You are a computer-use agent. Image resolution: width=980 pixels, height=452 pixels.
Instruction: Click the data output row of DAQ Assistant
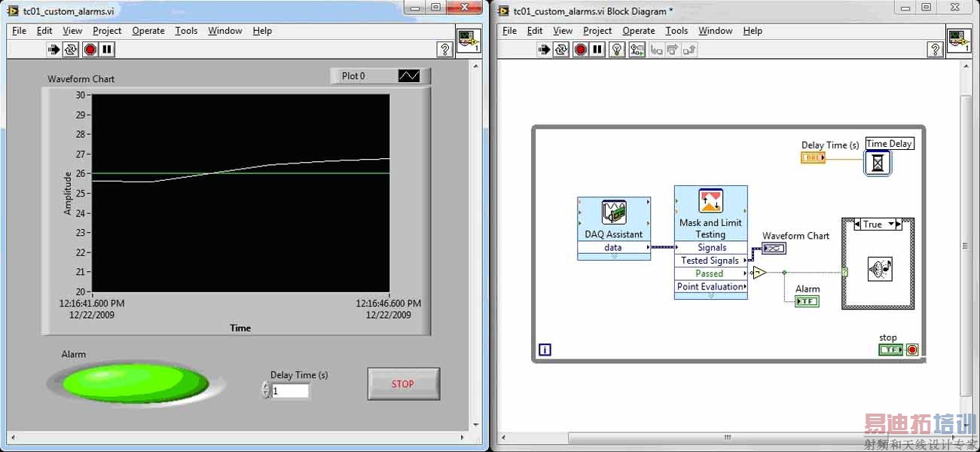(614, 247)
